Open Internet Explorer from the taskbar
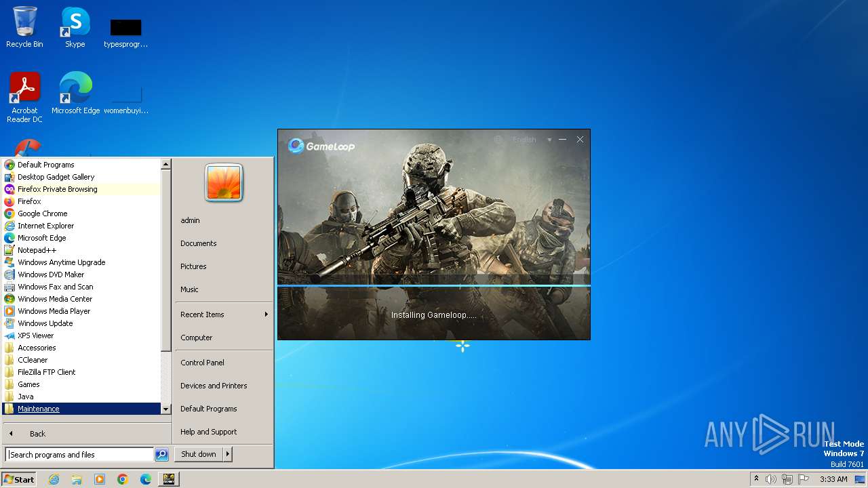 pyautogui.click(x=54, y=479)
